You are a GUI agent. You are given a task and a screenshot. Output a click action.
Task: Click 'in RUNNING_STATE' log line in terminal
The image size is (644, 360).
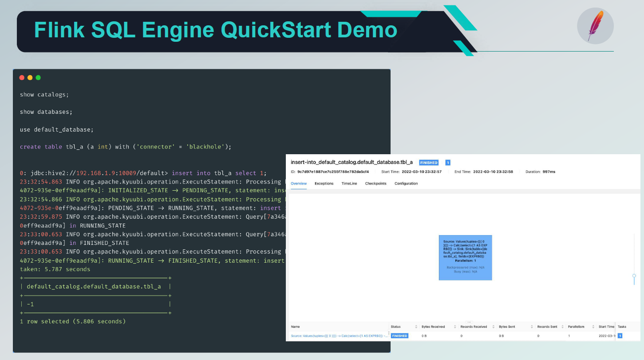point(73,225)
